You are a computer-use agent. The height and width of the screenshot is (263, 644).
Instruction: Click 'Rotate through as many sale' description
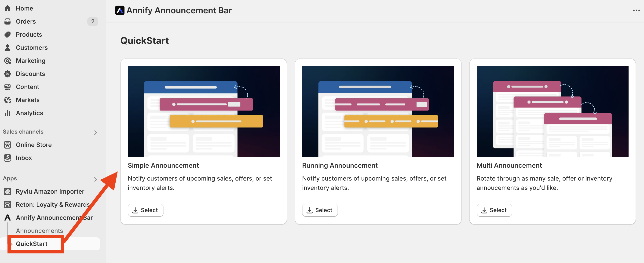(x=544, y=183)
